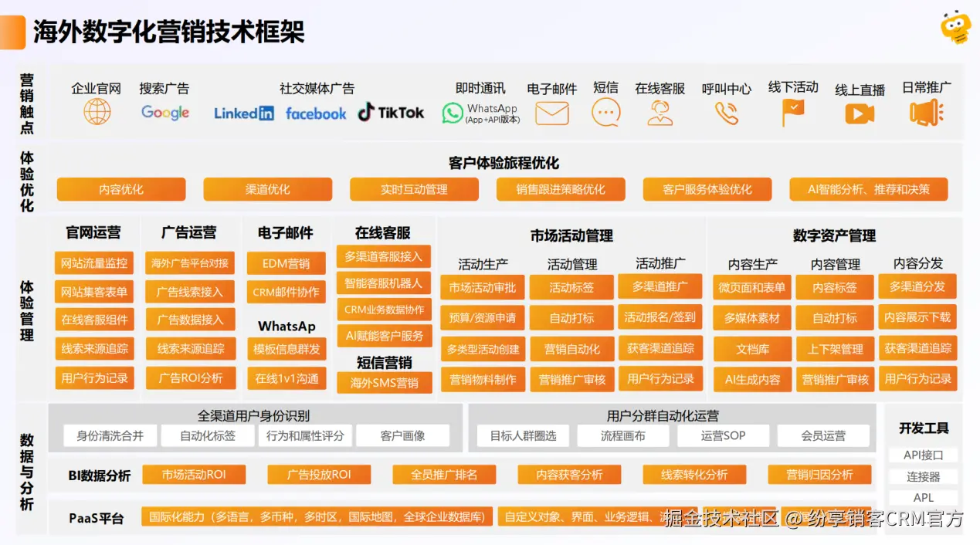
Task: Open API接口 under 开发工具
Action: pos(924,455)
